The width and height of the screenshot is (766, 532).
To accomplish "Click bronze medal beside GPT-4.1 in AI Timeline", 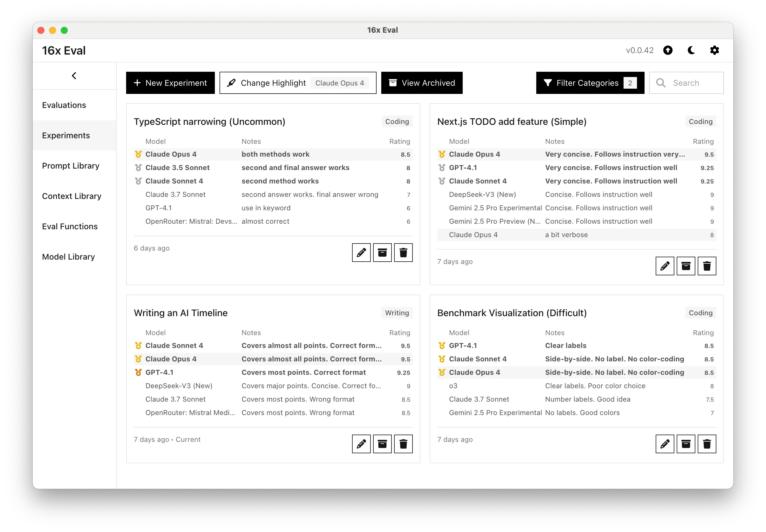I will pyautogui.click(x=138, y=372).
